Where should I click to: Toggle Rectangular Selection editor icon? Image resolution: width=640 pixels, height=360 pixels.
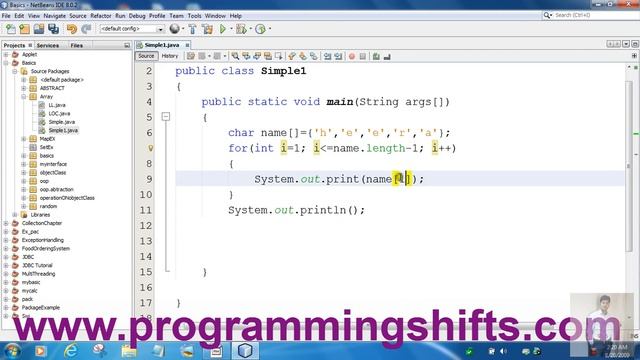click(279, 56)
